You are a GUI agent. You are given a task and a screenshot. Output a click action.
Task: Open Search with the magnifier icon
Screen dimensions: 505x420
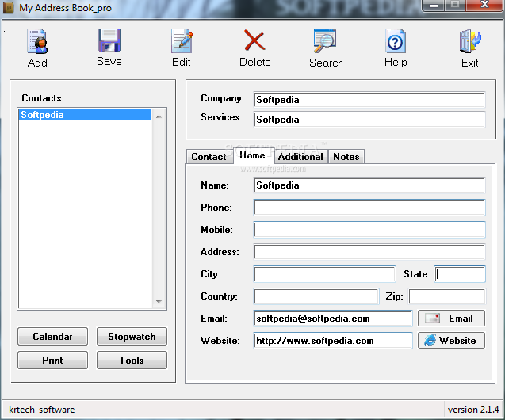(x=325, y=41)
